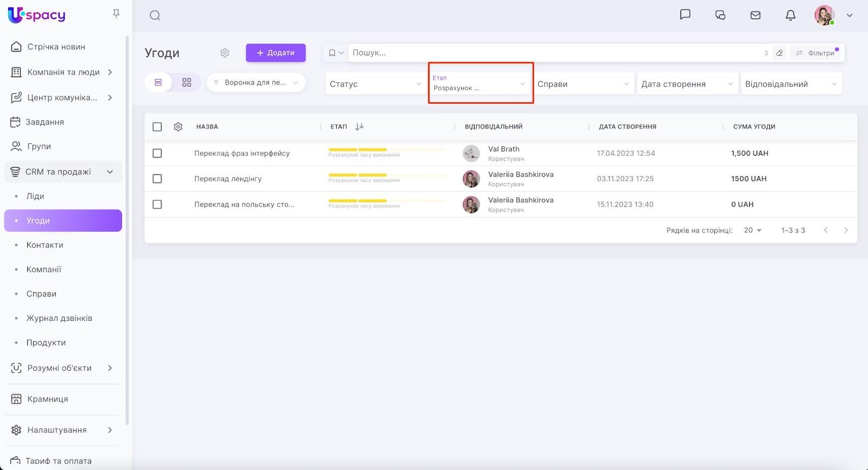Open rows per page dropdown showing 20

tap(752, 230)
